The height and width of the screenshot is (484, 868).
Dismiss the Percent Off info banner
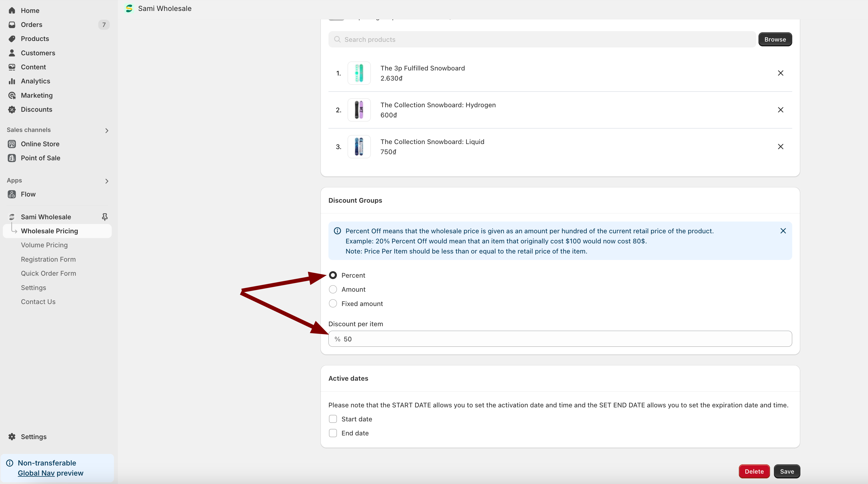click(x=783, y=231)
